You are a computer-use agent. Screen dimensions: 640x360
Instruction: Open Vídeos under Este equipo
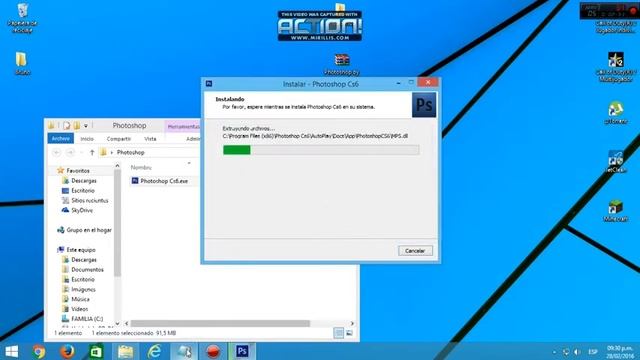coord(80,309)
